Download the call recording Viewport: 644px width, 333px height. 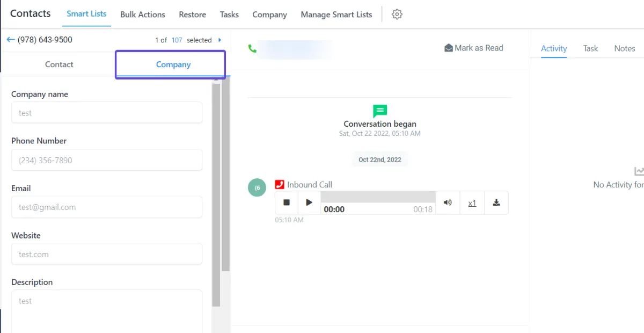tap(496, 202)
